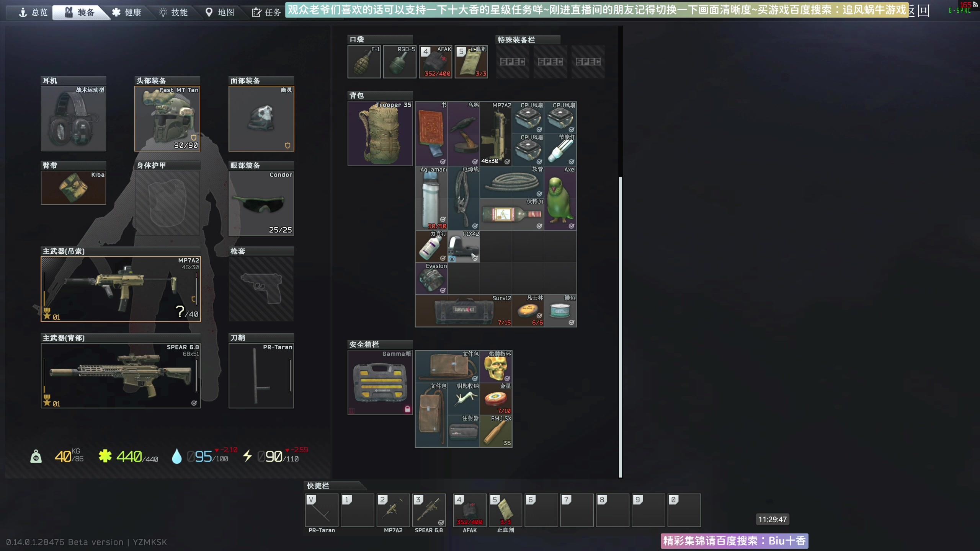This screenshot has width=980, height=551.
Task: Click the Evasion armband item
Action: click(431, 278)
